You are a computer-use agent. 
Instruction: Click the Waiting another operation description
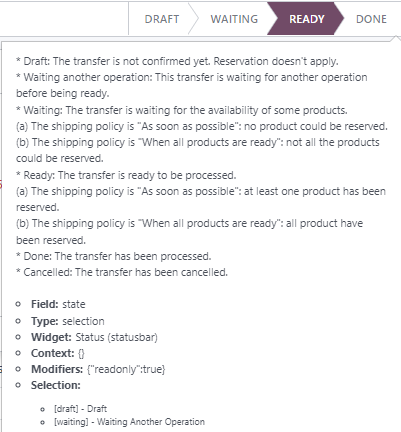click(x=192, y=85)
